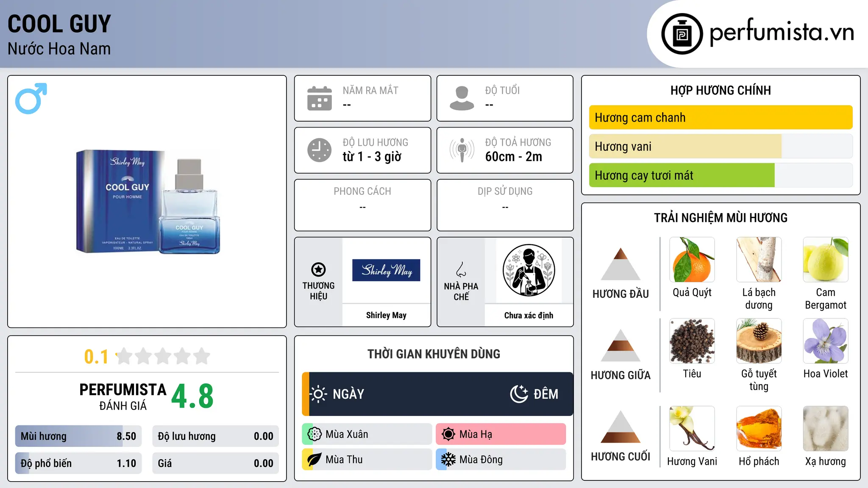The height and width of the screenshot is (488, 868).
Task: Click the Mùa Xuân season label
Action: 347,434
